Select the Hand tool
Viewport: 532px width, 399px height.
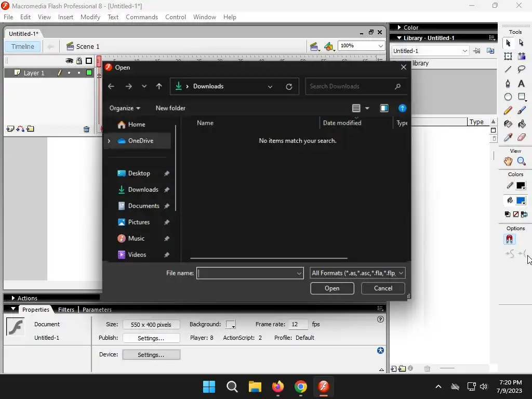click(x=508, y=162)
